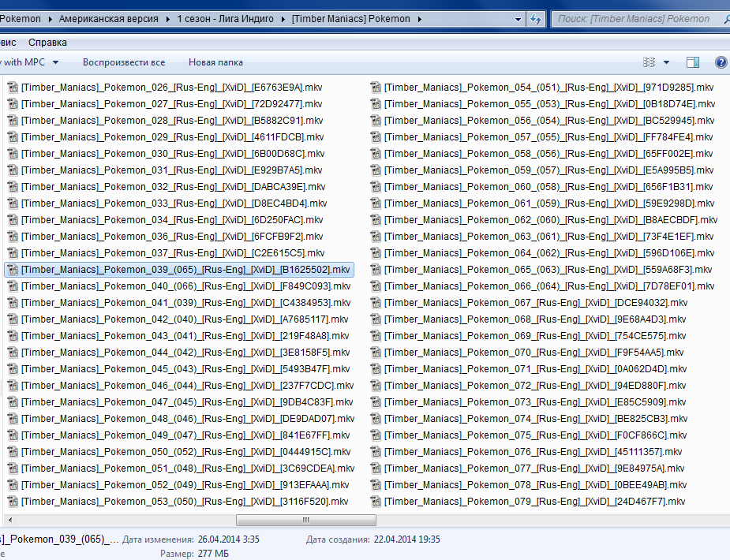
Task: Open the address bar history dropdown
Action: click(x=518, y=20)
